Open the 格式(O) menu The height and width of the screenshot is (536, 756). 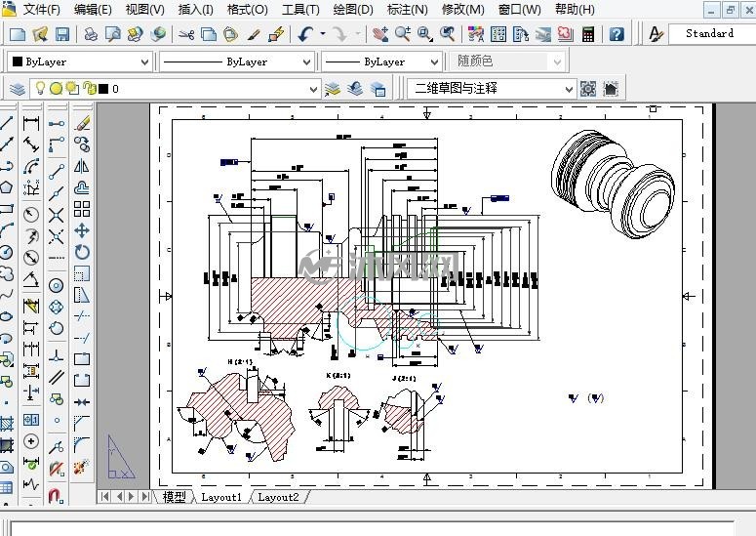(248, 9)
